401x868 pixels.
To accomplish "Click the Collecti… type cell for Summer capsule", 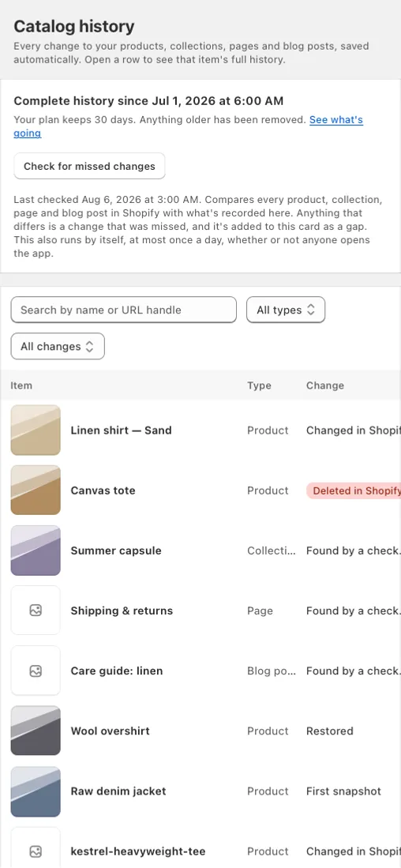I will click(x=272, y=550).
